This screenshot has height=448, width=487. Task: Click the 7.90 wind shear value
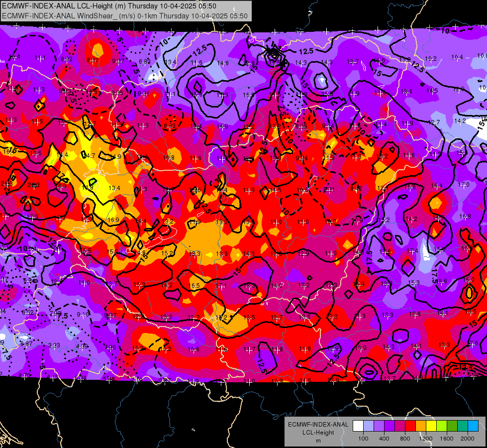pyautogui.click(x=109, y=347)
